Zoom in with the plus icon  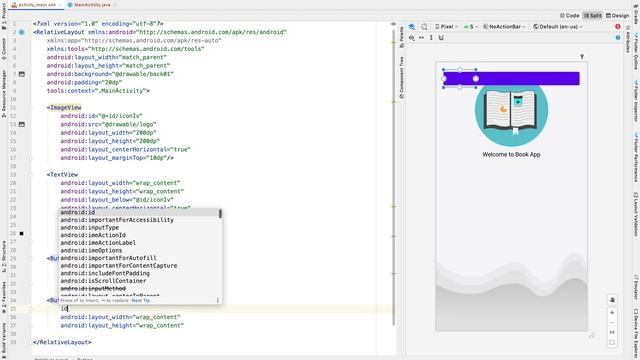coord(612,313)
